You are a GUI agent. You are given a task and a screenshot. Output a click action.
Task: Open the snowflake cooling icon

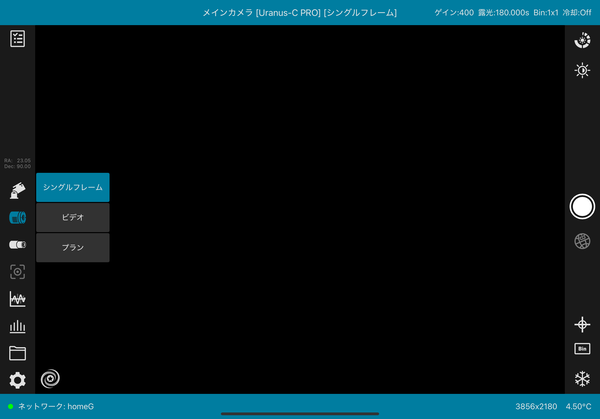point(582,378)
